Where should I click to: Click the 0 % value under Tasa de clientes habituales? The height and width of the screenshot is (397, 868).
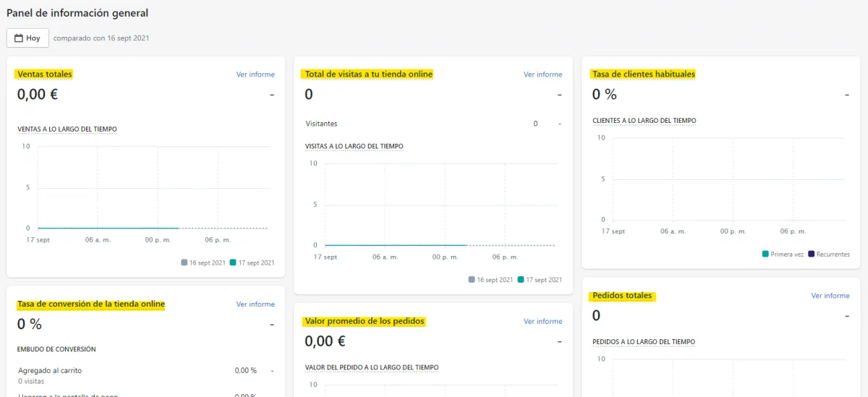pyautogui.click(x=605, y=94)
